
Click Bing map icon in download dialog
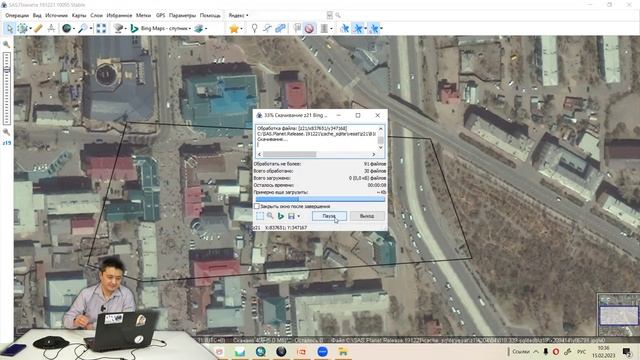(281, 216)
